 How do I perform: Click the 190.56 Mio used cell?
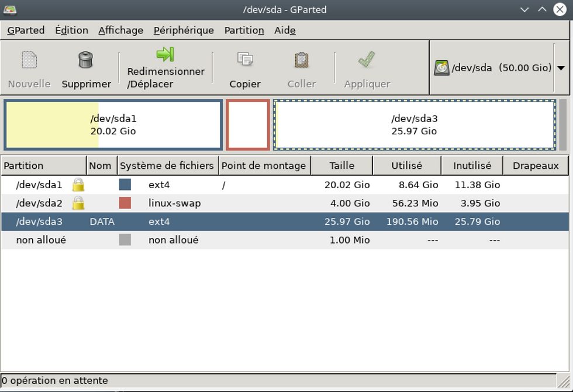(x=412, y=221)
